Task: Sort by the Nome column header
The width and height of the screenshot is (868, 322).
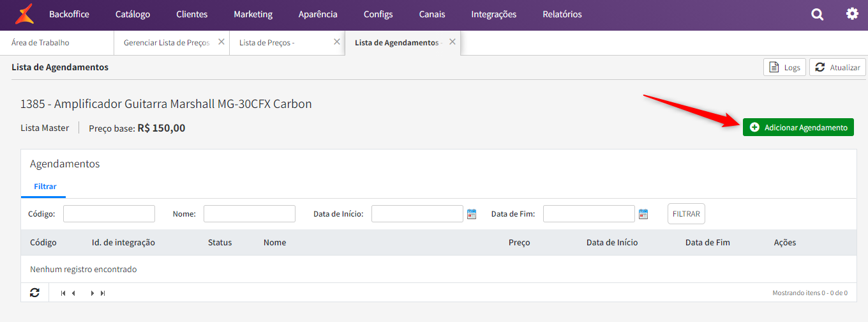Action: tap(274, 243)
